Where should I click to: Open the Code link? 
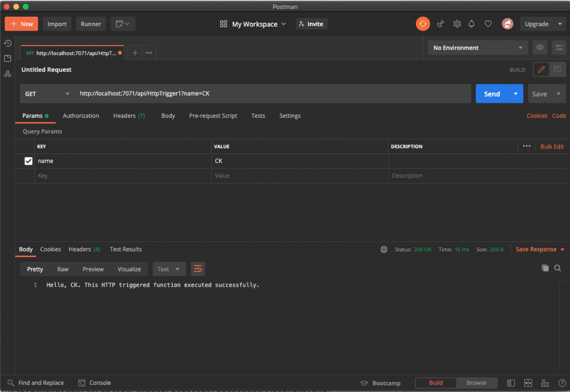click(x=559, y=116)
